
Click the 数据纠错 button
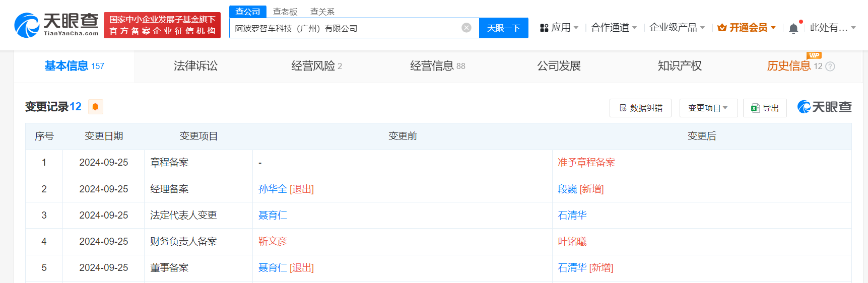point(640,108)
